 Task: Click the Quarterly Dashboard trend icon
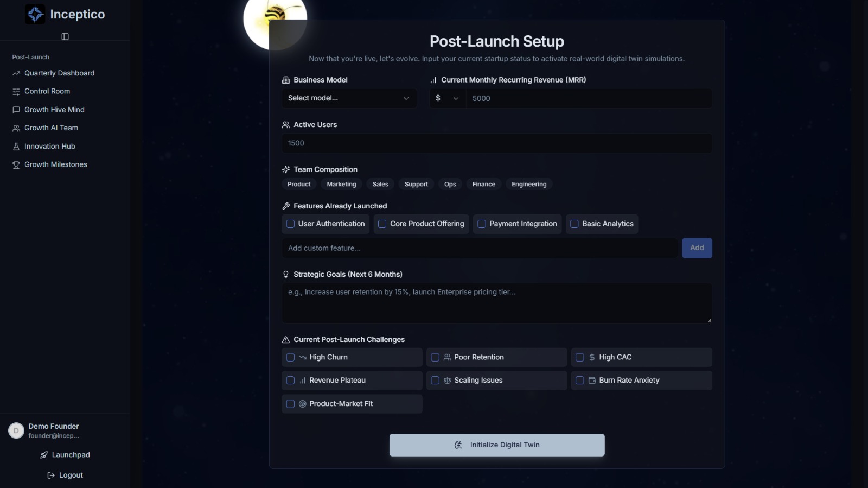point(16,73)
